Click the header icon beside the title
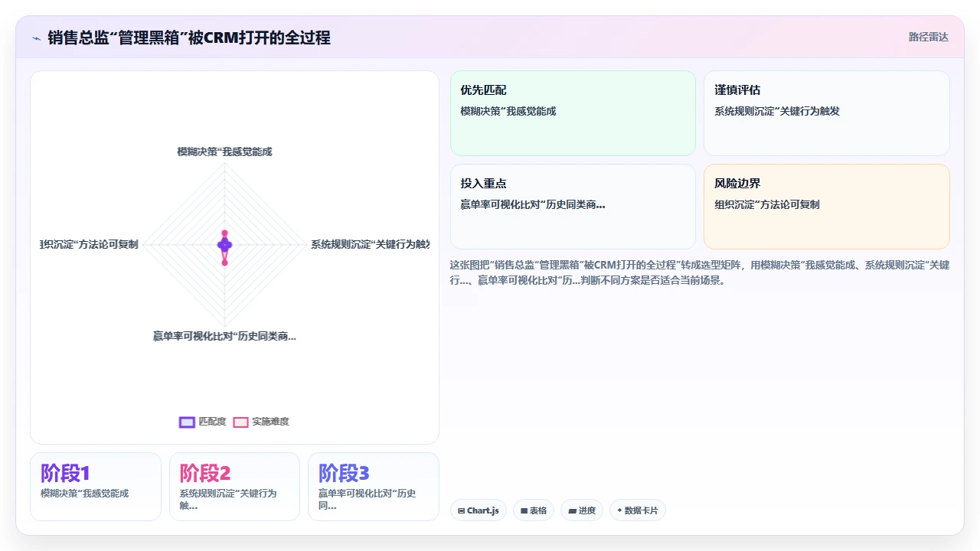Image resolution: width=980 pixels, height=551 pixels. [x=36, y=37]
